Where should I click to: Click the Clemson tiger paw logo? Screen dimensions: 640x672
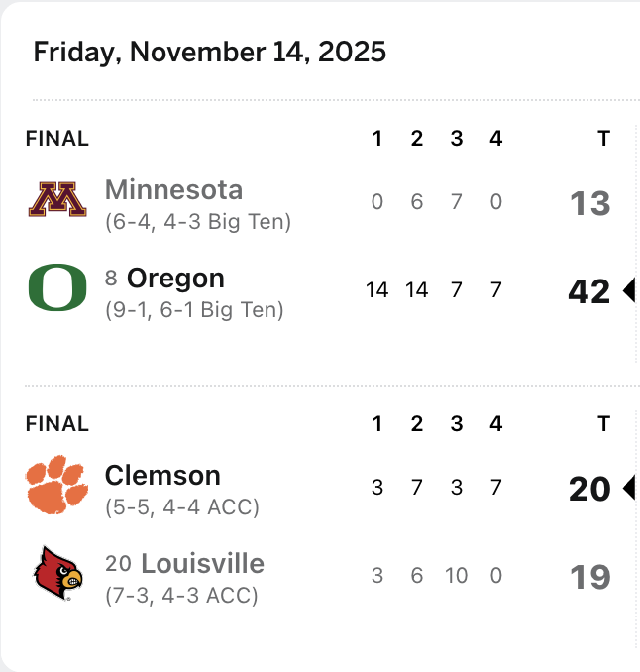[x=56, y=487]
